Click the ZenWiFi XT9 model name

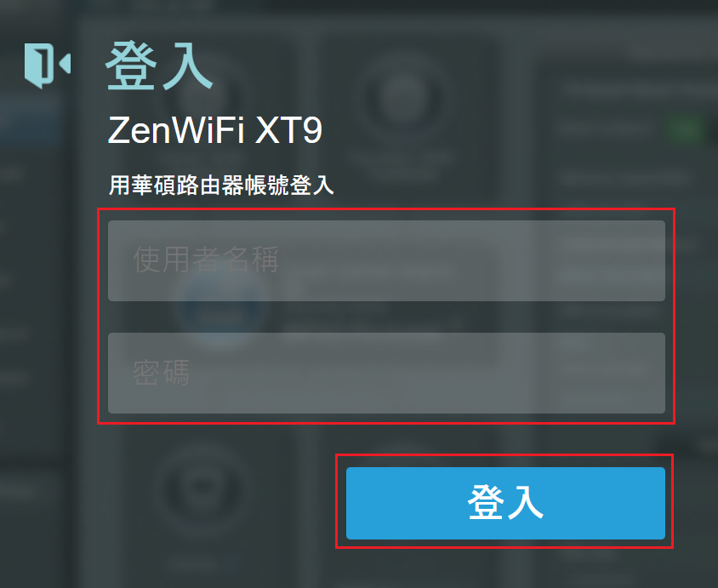pos(214,130)
